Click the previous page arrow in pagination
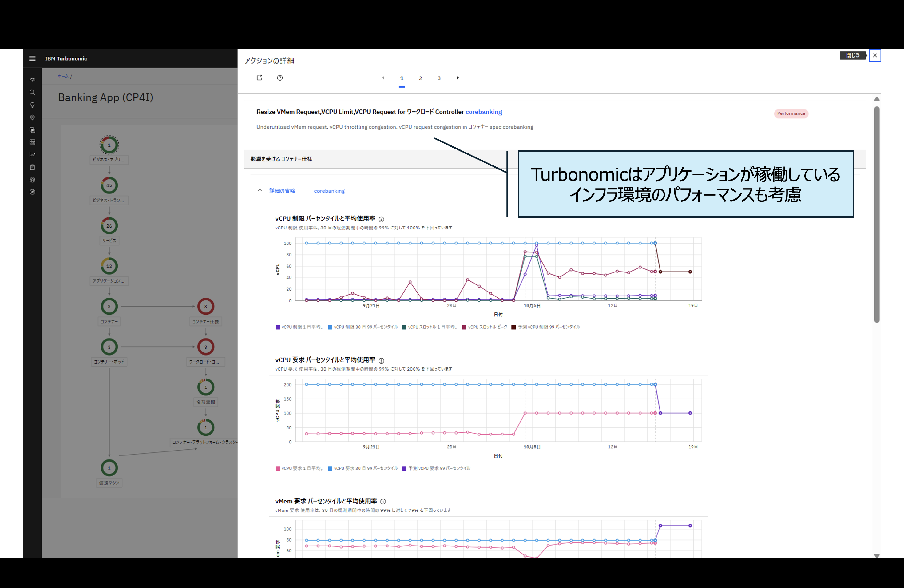 pyautogui.click(x=383, y=77)
